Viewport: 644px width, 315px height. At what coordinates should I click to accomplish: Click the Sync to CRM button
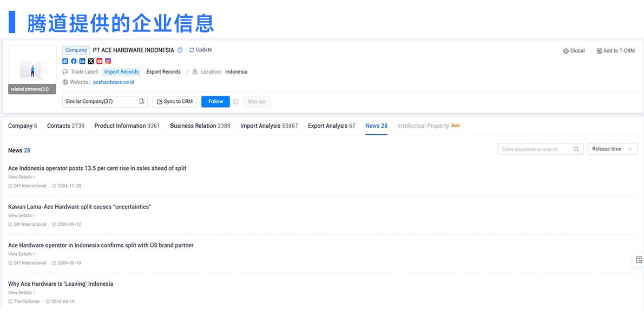pyautogui.click(x=175, y=101)
